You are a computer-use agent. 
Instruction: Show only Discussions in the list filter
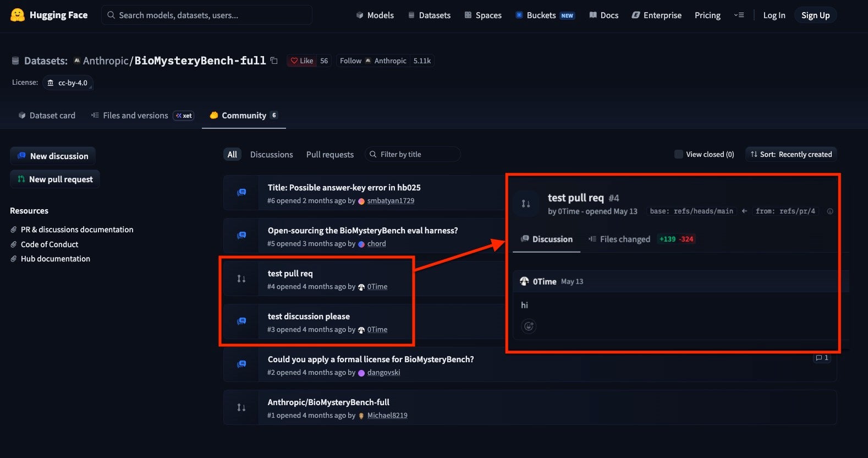(x=272, y=155)
